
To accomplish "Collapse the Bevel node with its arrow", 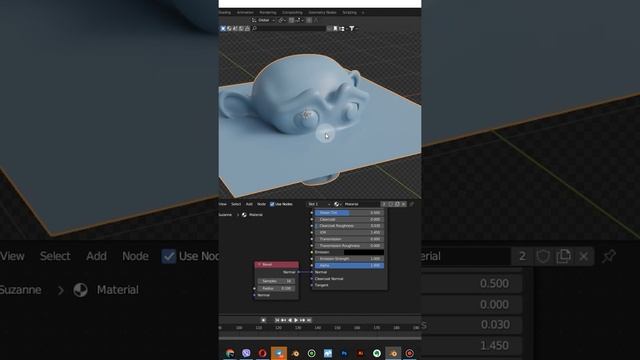I will click(258, 264).
